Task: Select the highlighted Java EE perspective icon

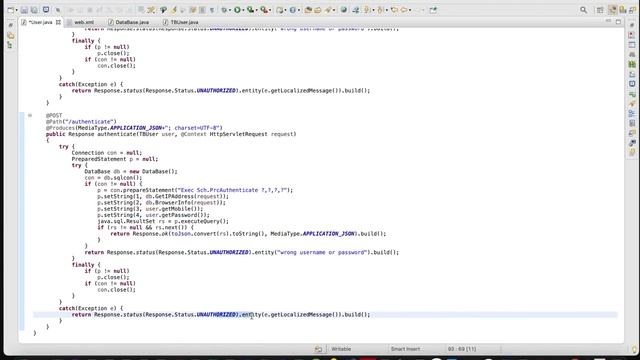Action: point(612,10)
